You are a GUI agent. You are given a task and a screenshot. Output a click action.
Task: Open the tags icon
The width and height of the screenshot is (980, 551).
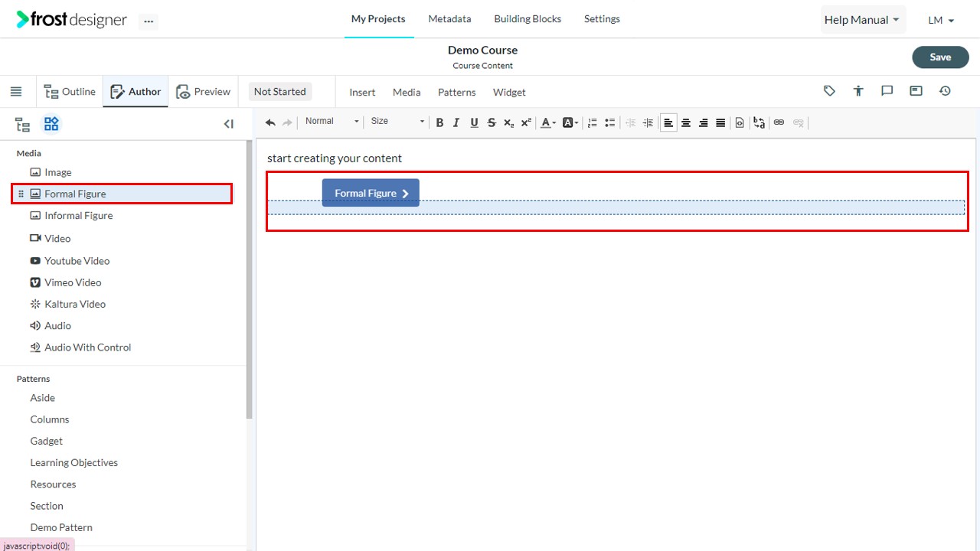point(829,91)
